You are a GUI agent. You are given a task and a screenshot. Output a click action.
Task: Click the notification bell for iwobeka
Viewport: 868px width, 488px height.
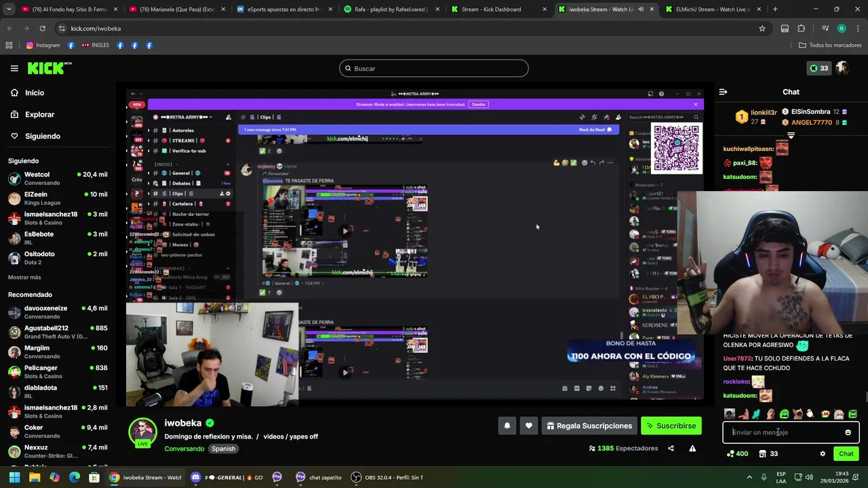point(507,426)
